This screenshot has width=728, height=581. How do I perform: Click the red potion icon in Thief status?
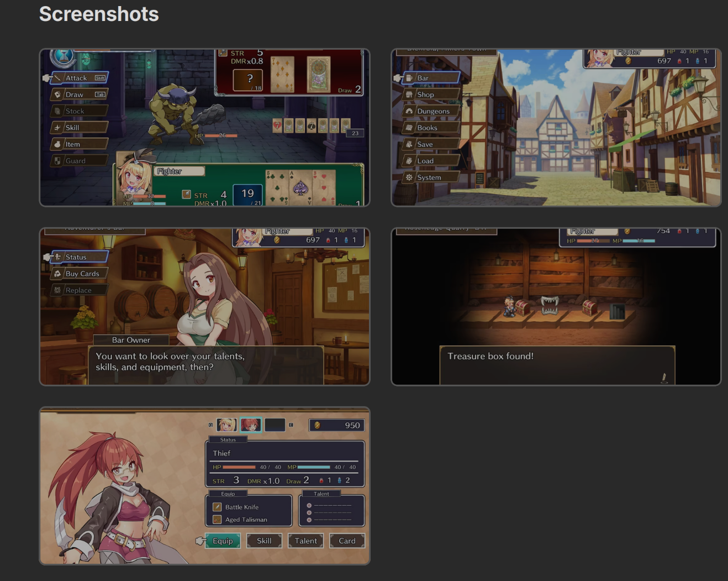tap(321, 480)
